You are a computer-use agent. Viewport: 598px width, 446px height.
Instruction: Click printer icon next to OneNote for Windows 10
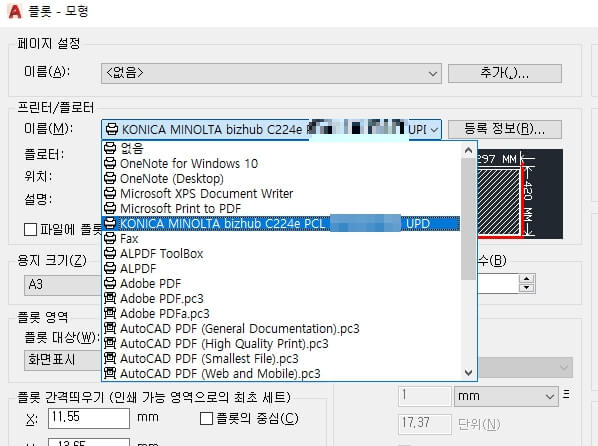point(110,163)
